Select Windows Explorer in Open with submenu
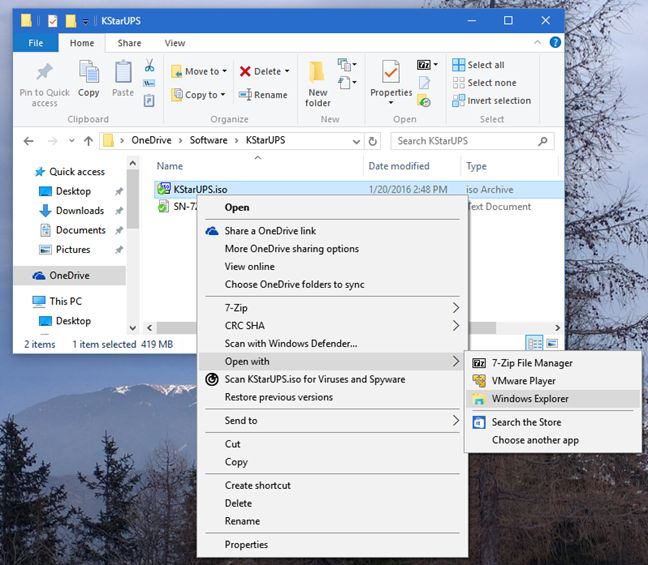The height and width of the screenshot is (565, 648). click(x=553, y=399)
